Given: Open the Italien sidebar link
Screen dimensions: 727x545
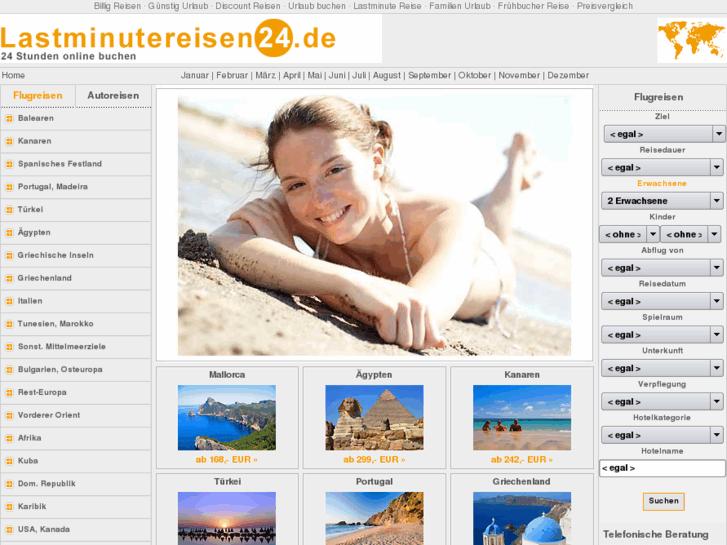Looking at the screenshot, I should 30,301.
